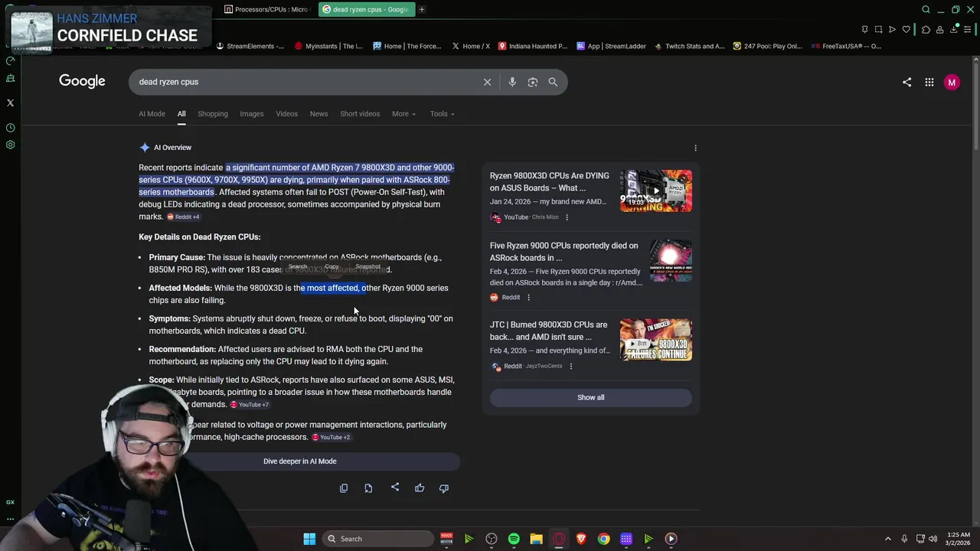Open the 9800X3D Failures Continue thumbnail
Viewport: 980px width, 551px height.
coord(656,340)
